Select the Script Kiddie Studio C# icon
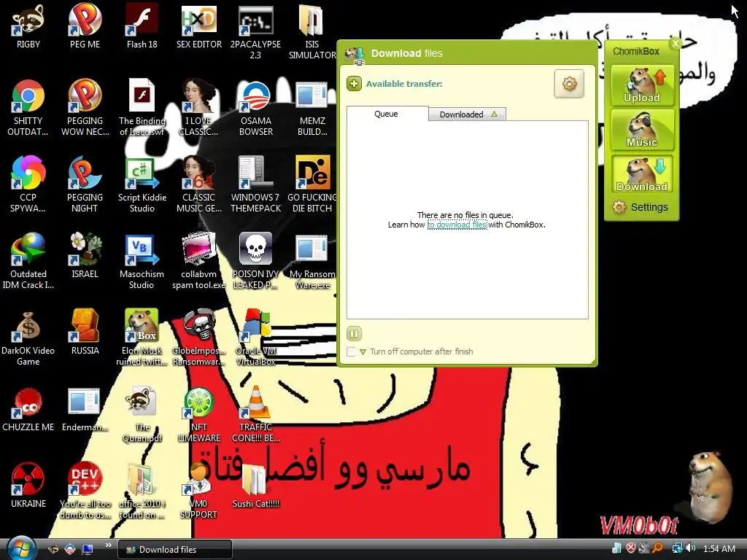This screenshot has height=560, width=747. point(142,184)
